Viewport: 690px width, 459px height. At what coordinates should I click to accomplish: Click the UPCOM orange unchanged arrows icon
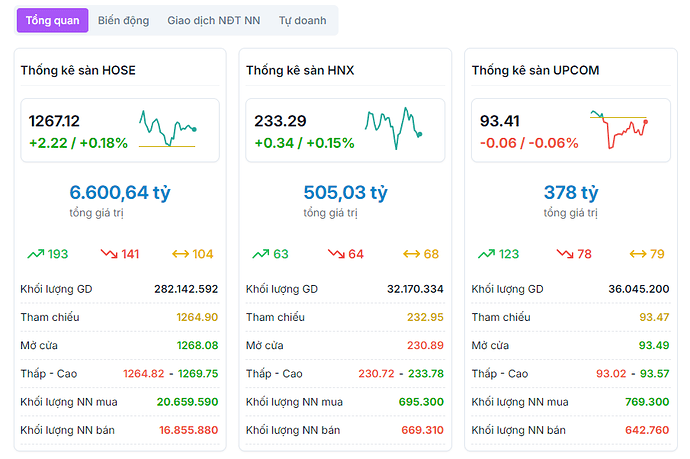pyautogui.click(x=636, y=254)
